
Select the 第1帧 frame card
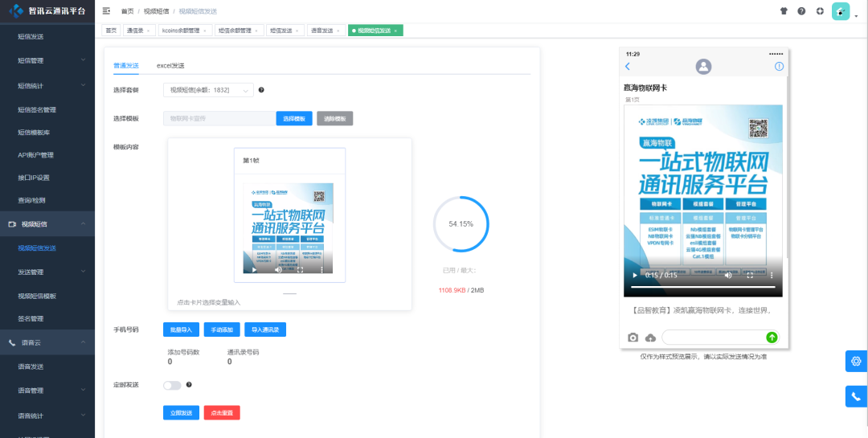point(289,215)
